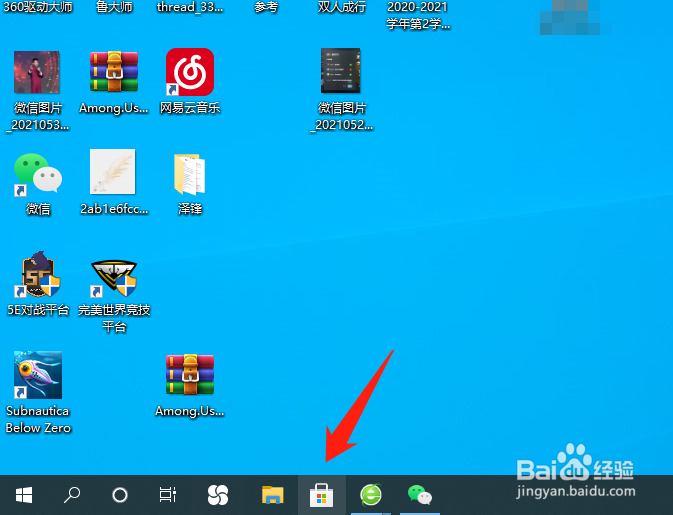Select the 泽锋 folder on the desktop
The width and height of the screenshot is (673, 515).
190,184
